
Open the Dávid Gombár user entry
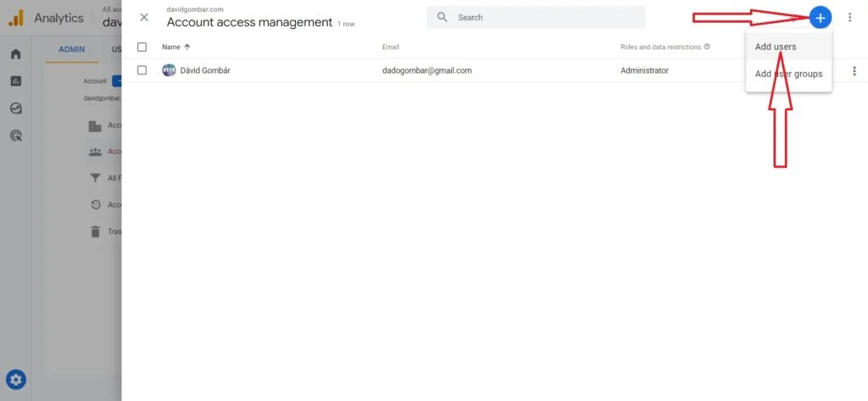point(205,70)
